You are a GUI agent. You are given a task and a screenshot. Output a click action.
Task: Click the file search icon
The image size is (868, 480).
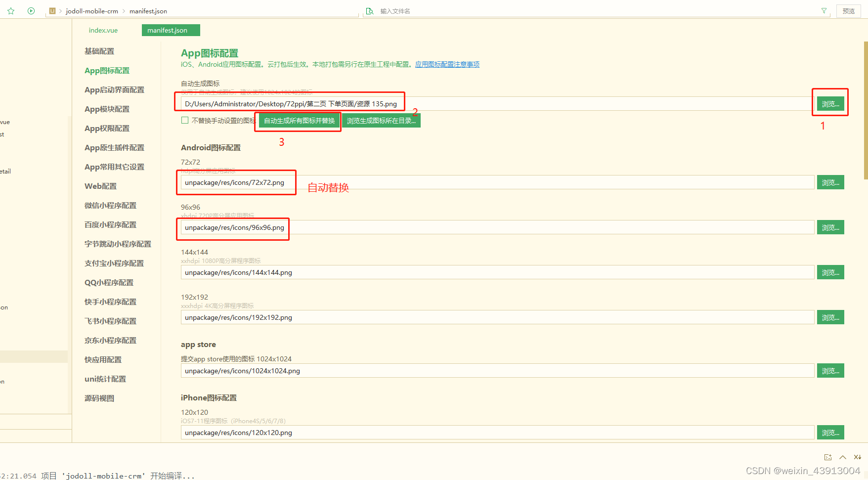(369, 11)
